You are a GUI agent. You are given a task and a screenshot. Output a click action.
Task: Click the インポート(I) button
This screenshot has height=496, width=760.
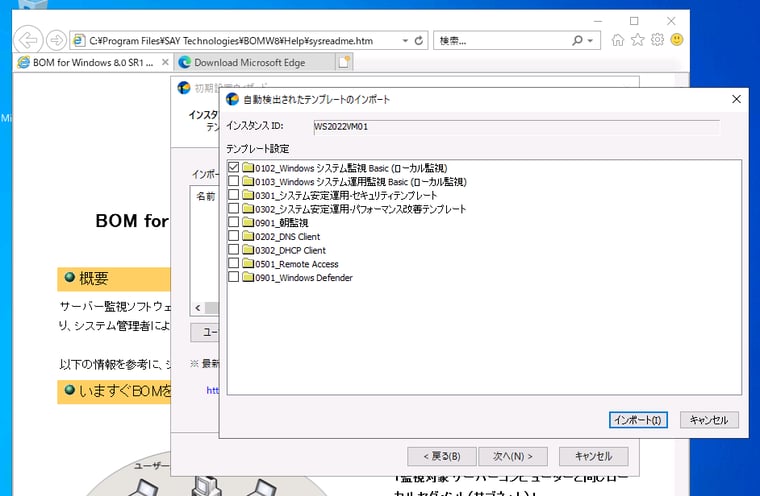[638, 420]
